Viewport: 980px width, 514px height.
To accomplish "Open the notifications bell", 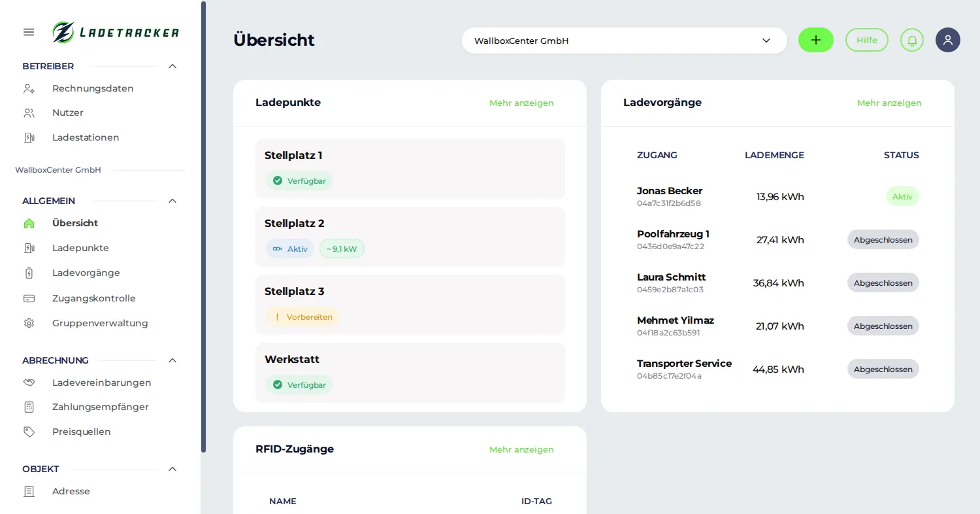I will click(x=912, y=40).
